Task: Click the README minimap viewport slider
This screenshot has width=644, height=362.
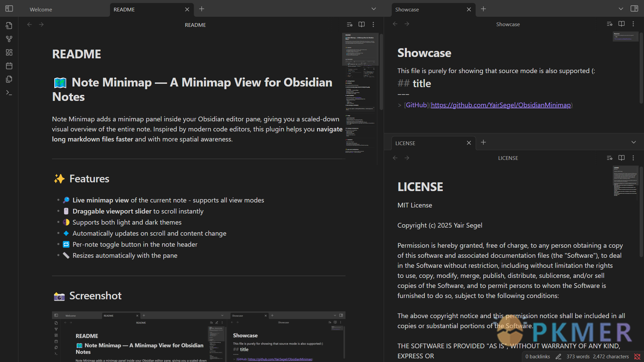Action: tap(360, 49)
